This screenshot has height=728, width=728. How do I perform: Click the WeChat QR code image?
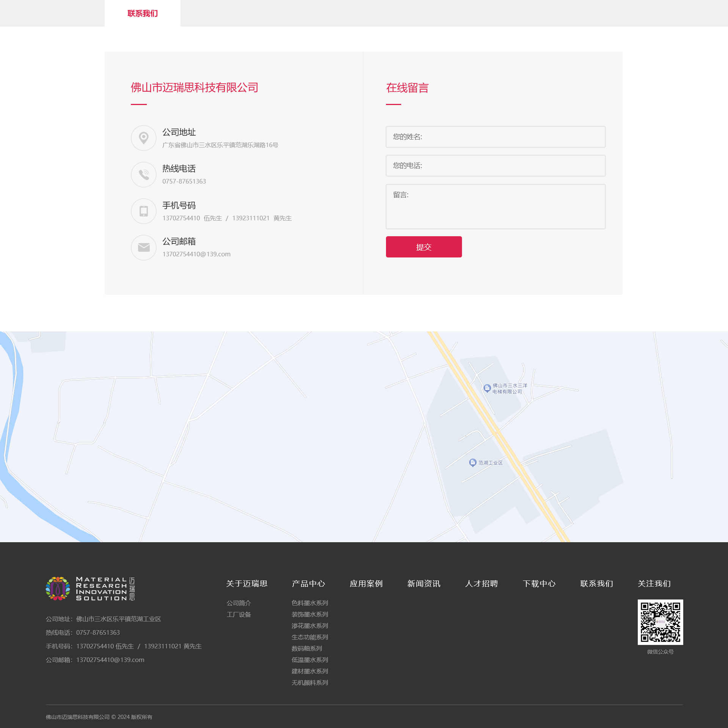[x=660, y=622]
